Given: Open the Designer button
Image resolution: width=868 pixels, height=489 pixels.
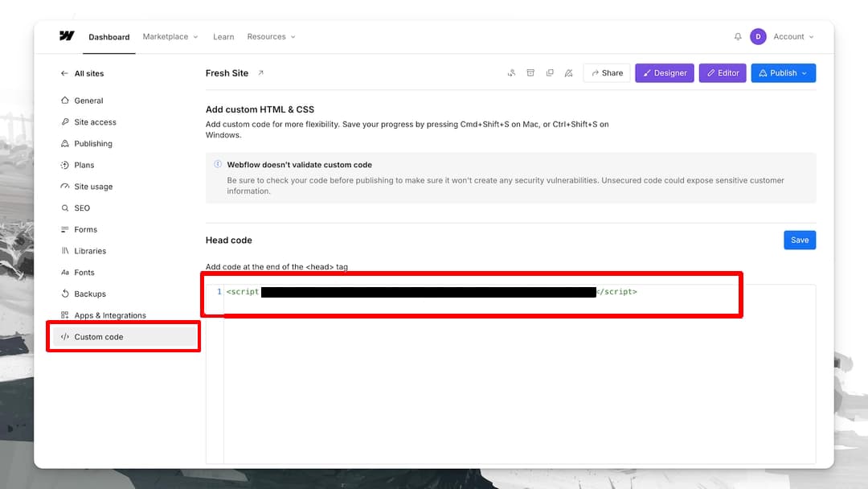Looking at the screenshot, I should [664, 73].
